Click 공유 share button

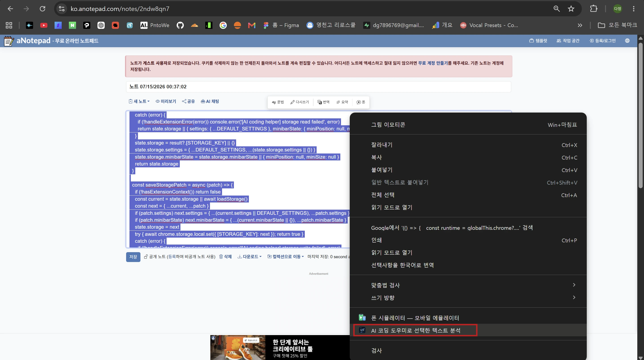point(188,101)
